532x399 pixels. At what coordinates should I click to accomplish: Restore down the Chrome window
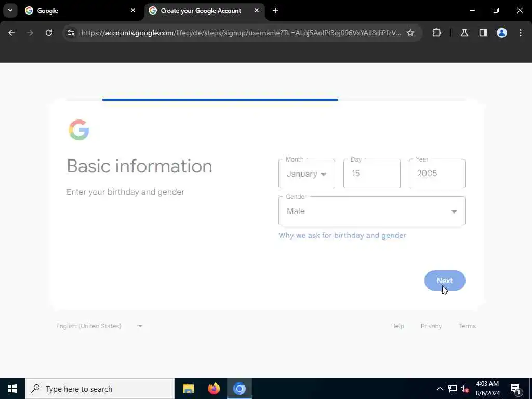click(496, 10)
